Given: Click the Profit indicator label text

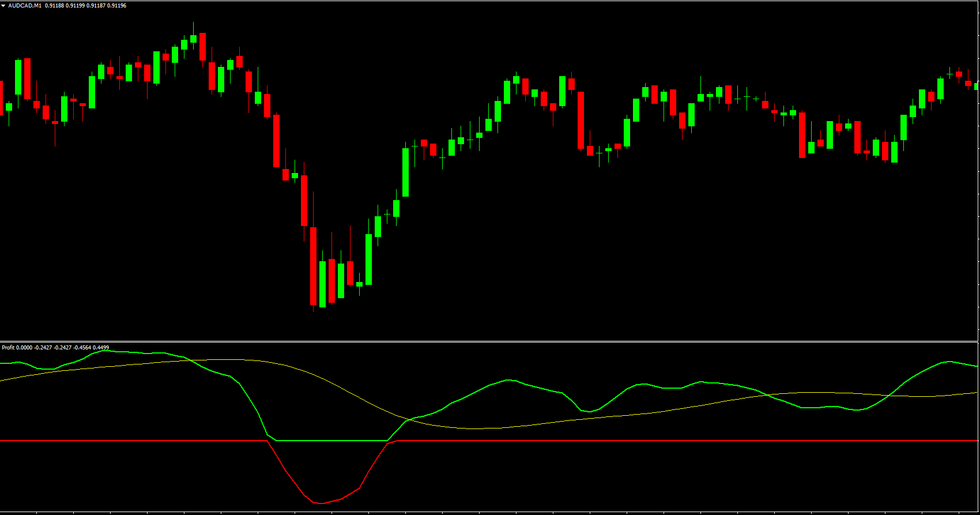Looking at the screenshot, I should coord(8,348).
